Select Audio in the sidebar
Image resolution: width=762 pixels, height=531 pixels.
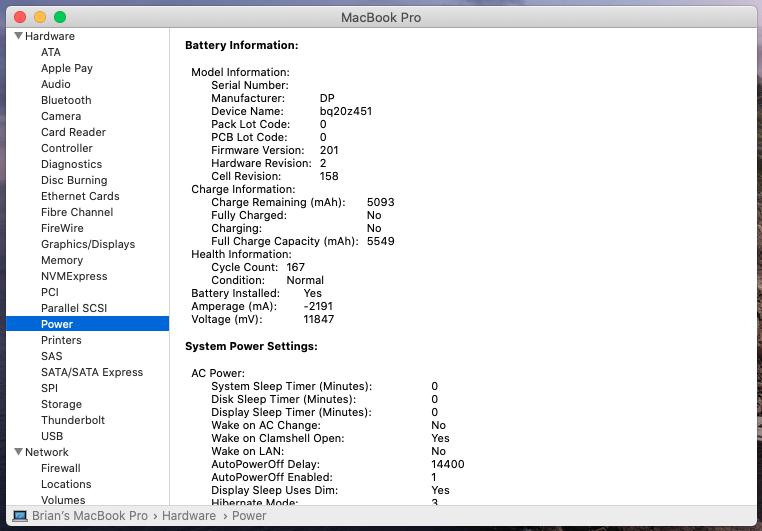pos(55,84)
